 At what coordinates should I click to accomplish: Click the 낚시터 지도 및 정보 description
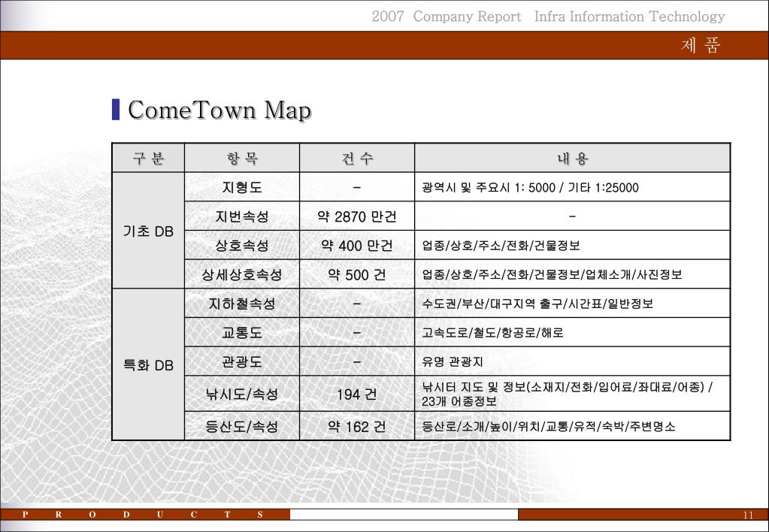click(x=568, y=394)
